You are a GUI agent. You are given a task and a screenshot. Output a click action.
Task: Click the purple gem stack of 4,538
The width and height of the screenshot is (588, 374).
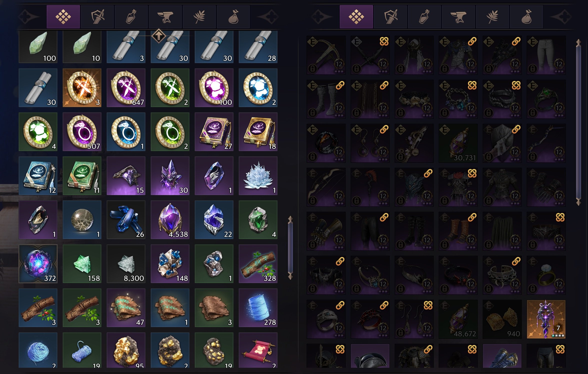(x=170, y=220)
